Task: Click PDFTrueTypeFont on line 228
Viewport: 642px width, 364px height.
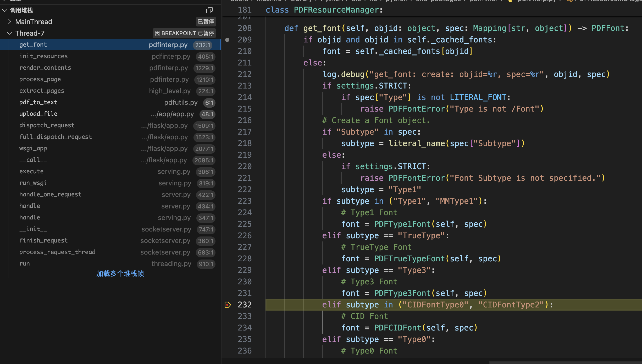Action: [409, 259]
